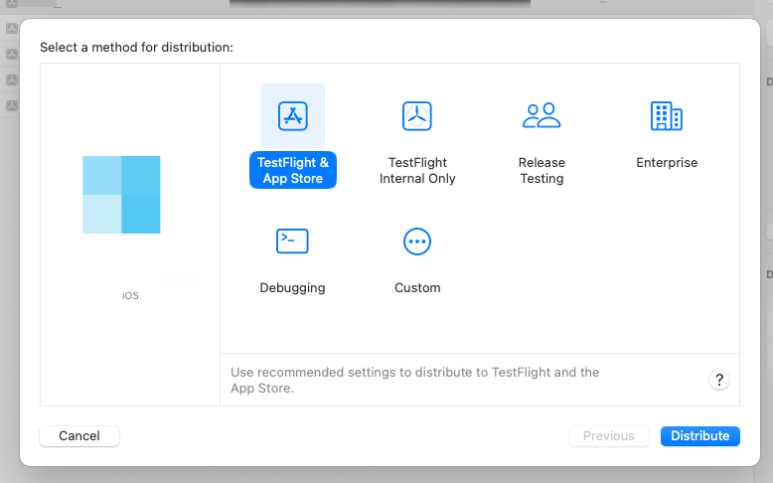This screenshot has width=773, height=483.
Task: Select the Debugging terminal icon
Action: 292,241
